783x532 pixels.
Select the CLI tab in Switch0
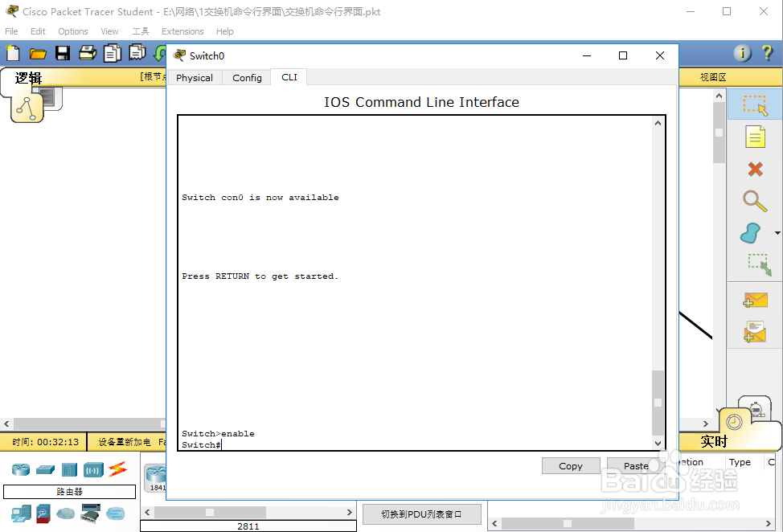click(289, 77)
